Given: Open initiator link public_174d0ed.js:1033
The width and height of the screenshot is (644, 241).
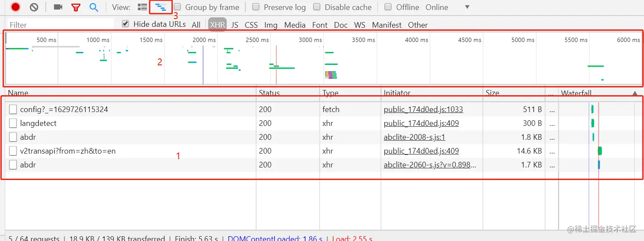Looking at the screenshot, I should pyautogui.click(x=423, y=109).
